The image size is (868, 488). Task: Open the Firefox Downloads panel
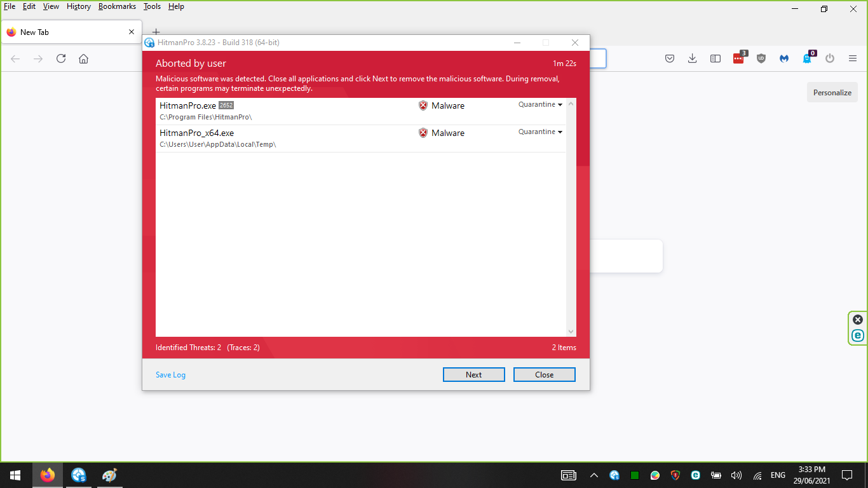[693, 58]
